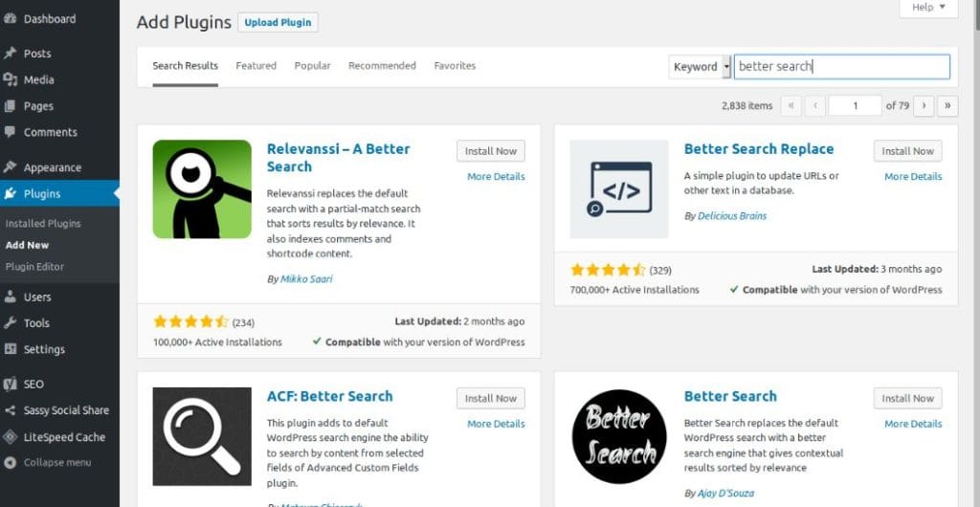This screenshot has width=980, height=507.
Task: Switch to the Featured tab
Action: tap(256, 66)
